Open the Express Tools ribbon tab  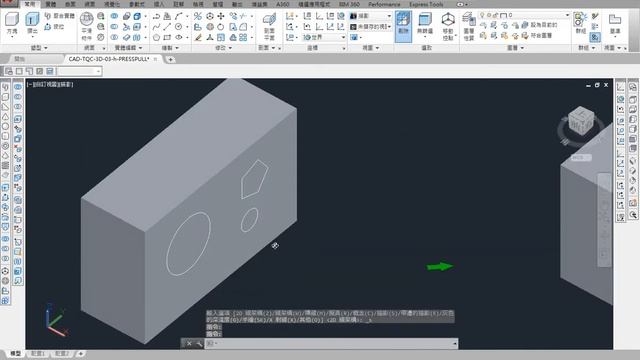coord(426,4)
